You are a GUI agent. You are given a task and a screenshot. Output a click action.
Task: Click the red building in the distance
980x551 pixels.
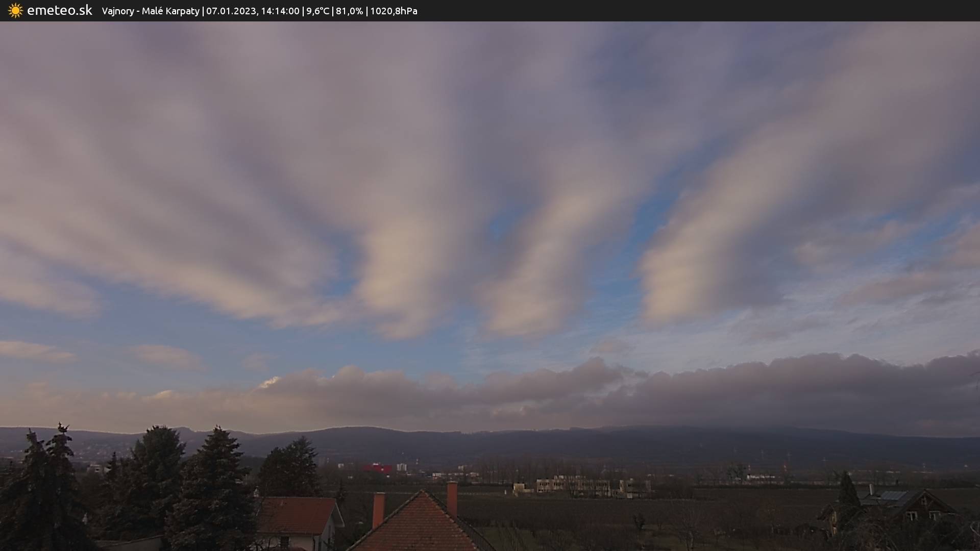pos(378,468)
